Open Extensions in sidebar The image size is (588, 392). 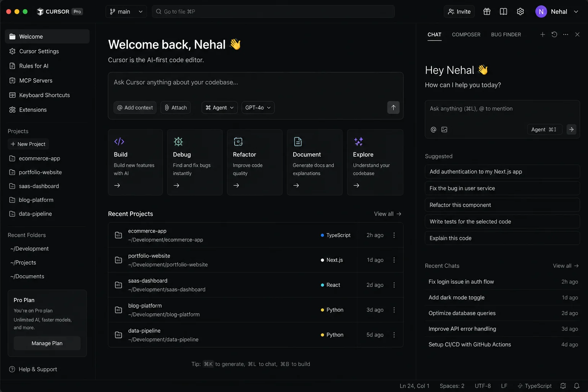click(x=47, y=110)
